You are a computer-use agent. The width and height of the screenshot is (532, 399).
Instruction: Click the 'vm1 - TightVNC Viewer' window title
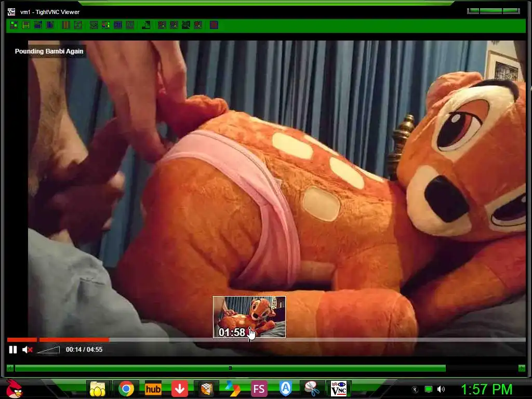tap(50, 12)
